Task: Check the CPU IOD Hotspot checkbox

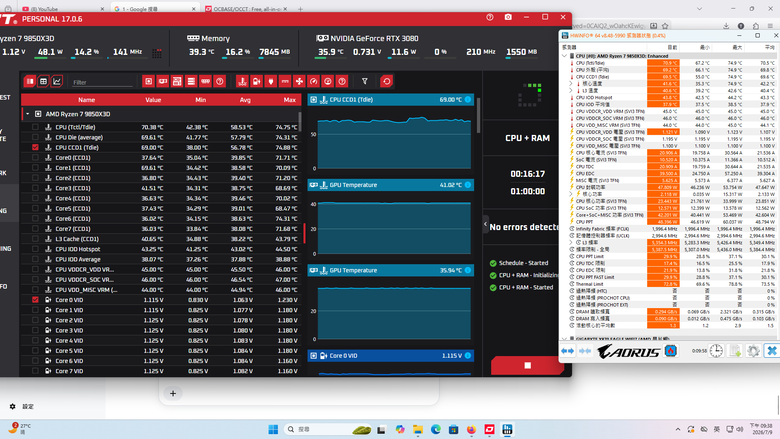Action: coord(35,249)
